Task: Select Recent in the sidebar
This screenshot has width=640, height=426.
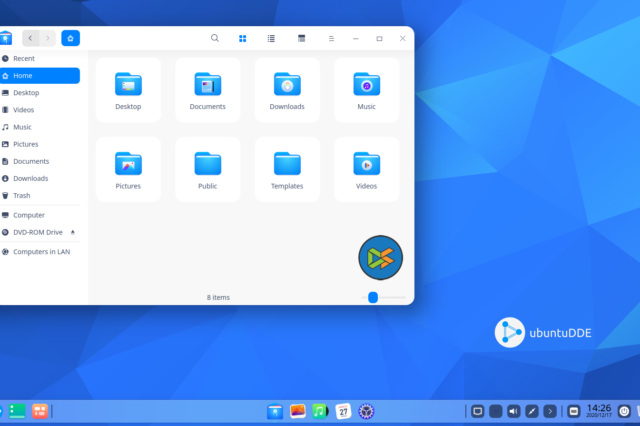Action: point(23,59)
